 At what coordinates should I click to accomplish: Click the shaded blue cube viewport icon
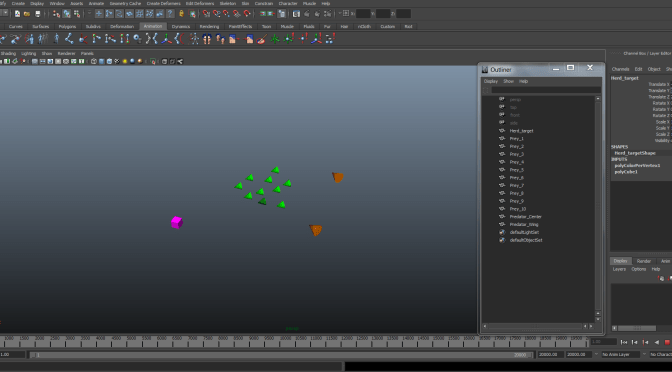coord(102,61)
